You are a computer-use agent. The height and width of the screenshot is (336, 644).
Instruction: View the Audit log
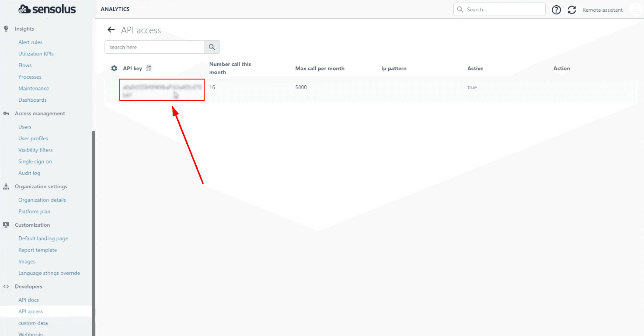coord(29,173)
